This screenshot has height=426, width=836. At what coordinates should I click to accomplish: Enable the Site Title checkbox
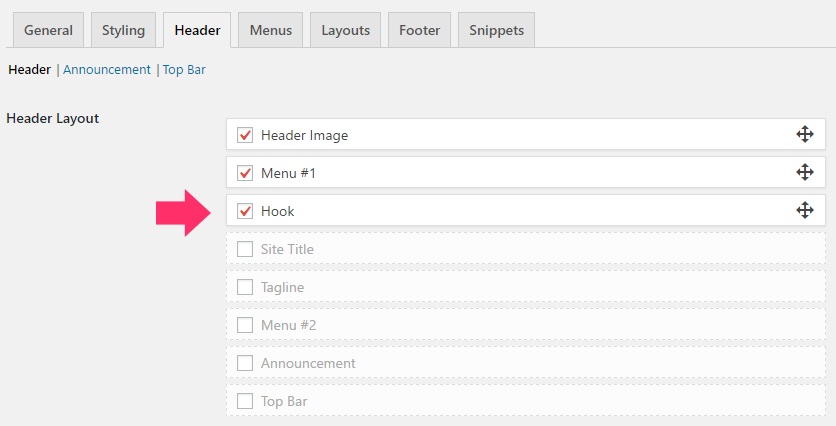point(245,249)
